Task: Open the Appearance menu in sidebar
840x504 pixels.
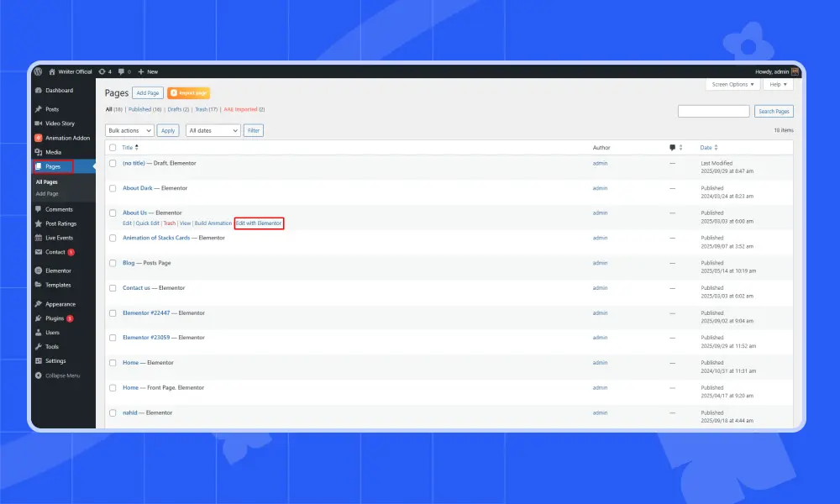Action: point(60,304)
